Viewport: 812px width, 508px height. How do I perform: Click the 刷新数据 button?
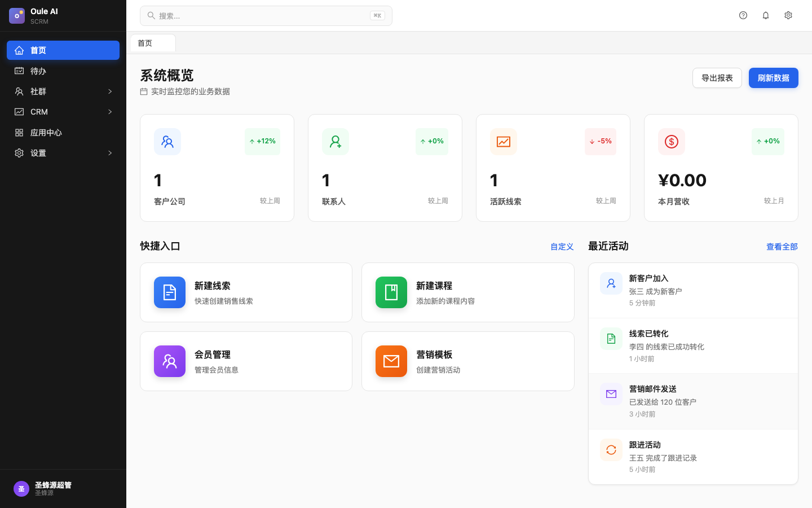[774, 78]
